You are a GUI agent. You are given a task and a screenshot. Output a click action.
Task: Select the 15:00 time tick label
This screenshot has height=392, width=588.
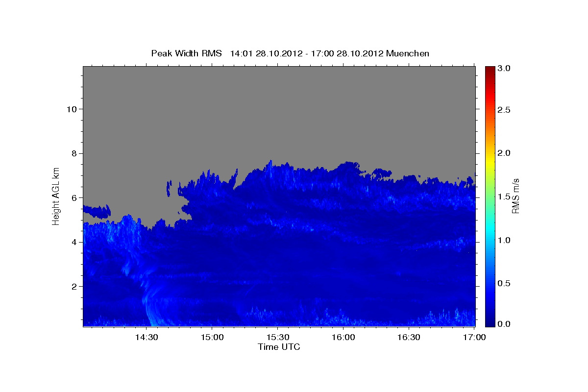click(x=212, y=337)
